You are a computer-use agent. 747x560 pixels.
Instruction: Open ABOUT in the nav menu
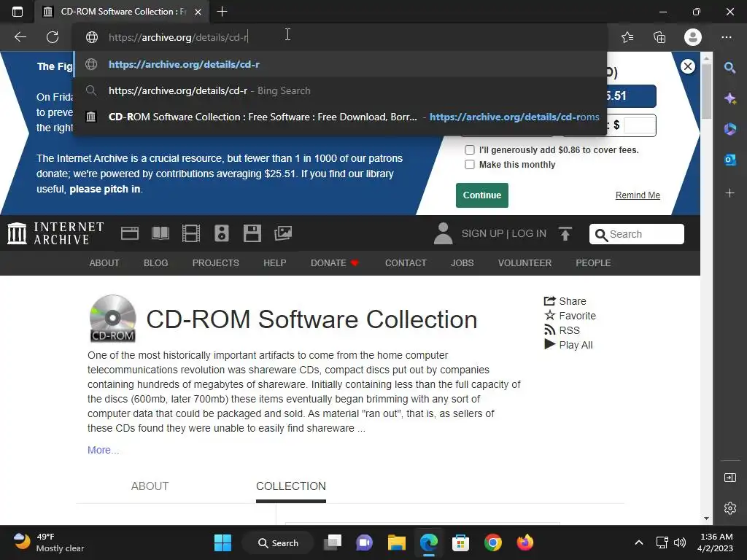point(104,262)
